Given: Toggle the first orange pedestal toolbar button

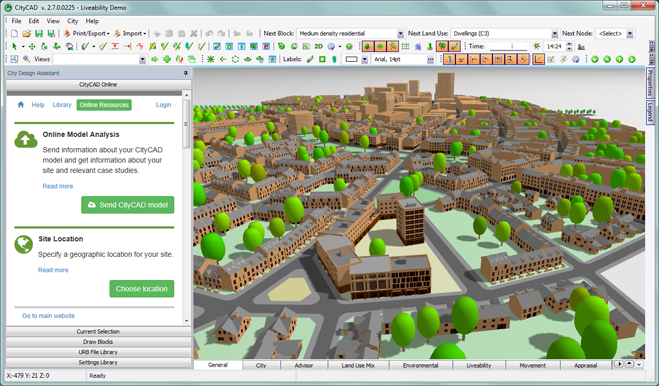Looking at the screenshot, I should click(x=449, y=59).
